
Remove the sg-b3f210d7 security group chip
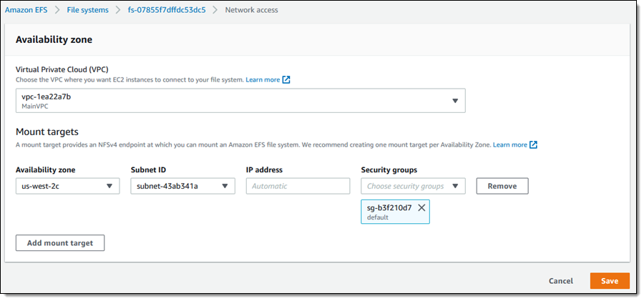[x=421, y=207]
